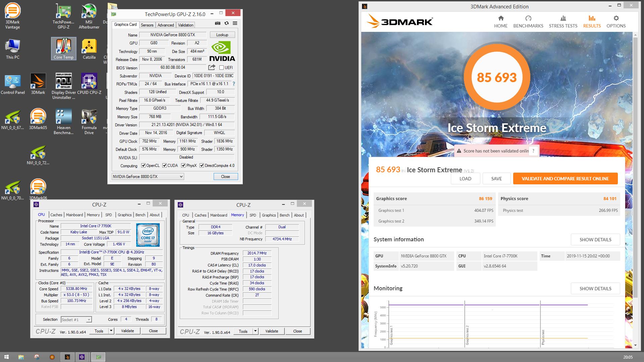Screen dimensions: 644x362
Task: Expand Tools dropdown arrow in left CPU-Z
Action: 111,331
